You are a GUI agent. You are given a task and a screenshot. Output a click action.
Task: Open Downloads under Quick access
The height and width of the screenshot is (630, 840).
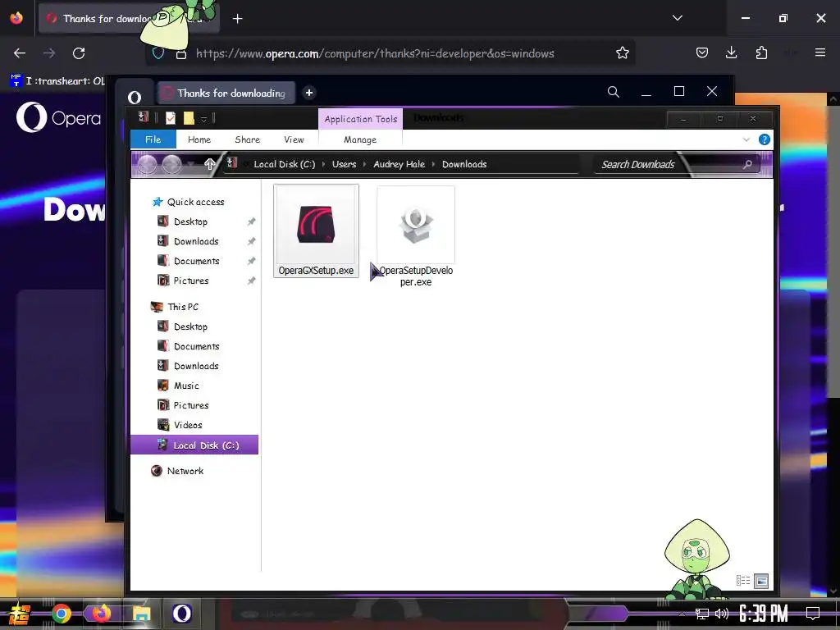point(188,241)
